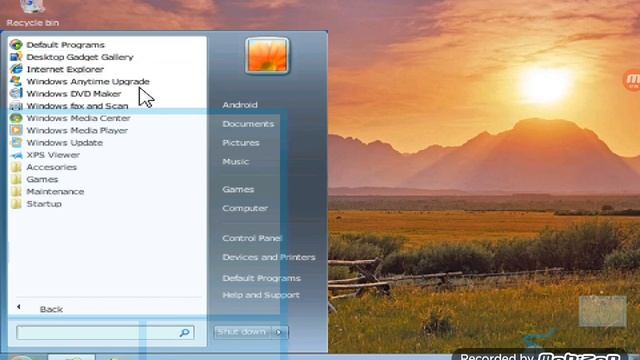Click the search magnifier icon

[184, 333]
